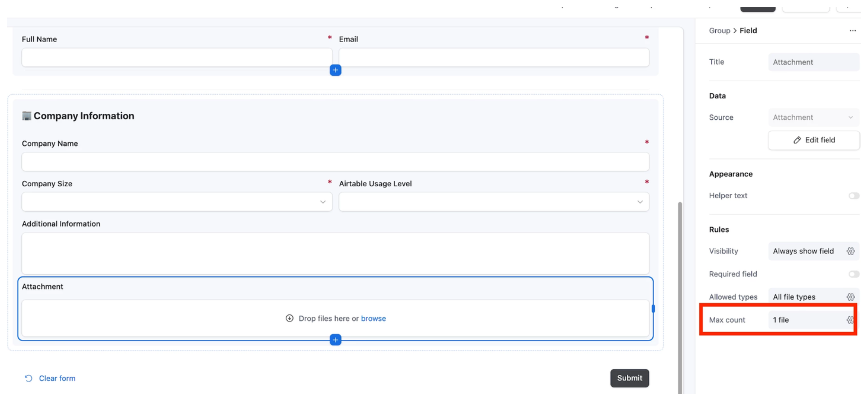Expand the Company Size dropdown
The width and height of the screenshot is (868, 401).
323,201
